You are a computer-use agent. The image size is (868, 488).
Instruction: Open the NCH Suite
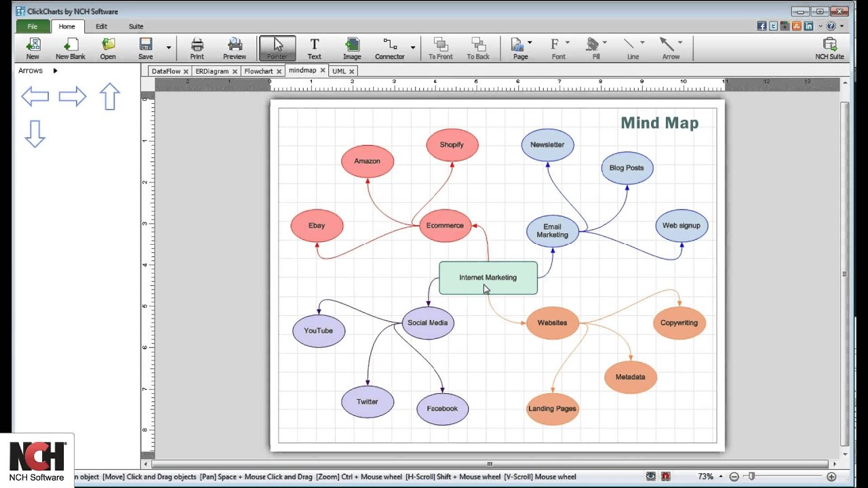(829, 48)
